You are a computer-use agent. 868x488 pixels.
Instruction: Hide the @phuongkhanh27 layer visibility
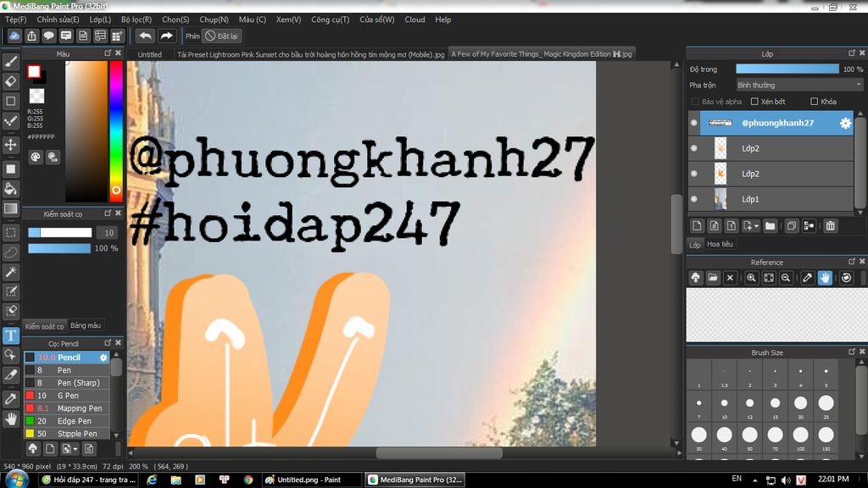(693, 123)
